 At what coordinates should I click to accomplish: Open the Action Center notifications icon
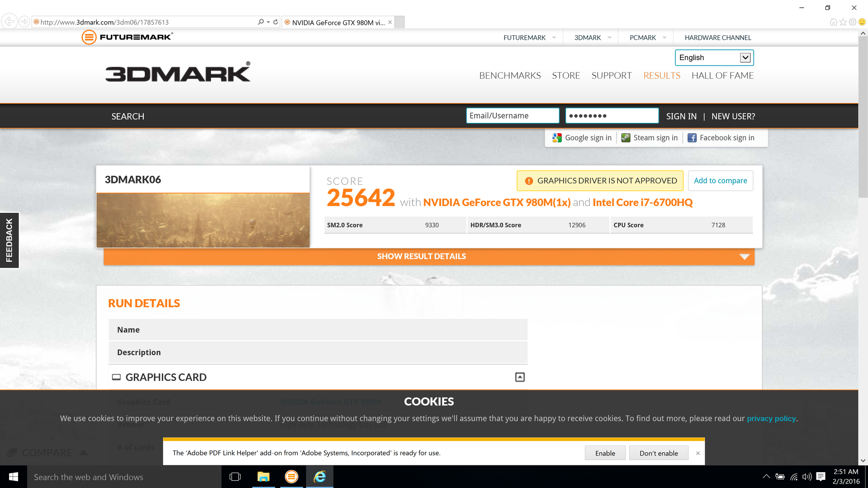point(821,477)
